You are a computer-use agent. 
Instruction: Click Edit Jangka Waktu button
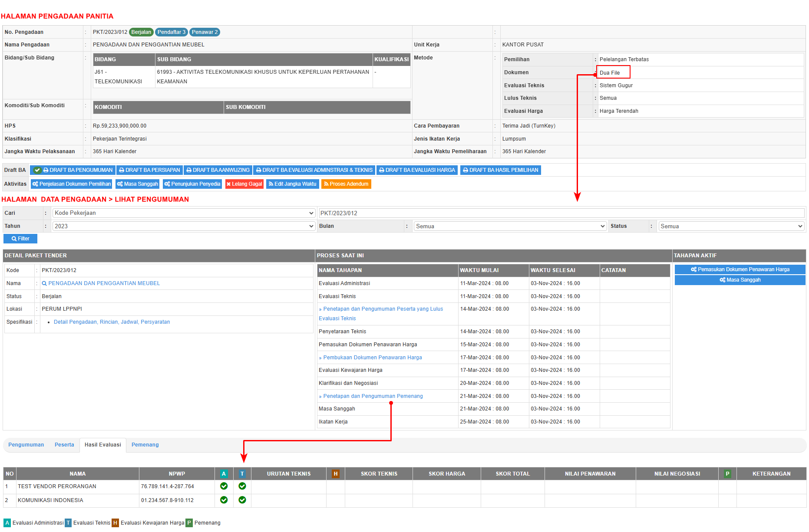(x=292, y=184)
